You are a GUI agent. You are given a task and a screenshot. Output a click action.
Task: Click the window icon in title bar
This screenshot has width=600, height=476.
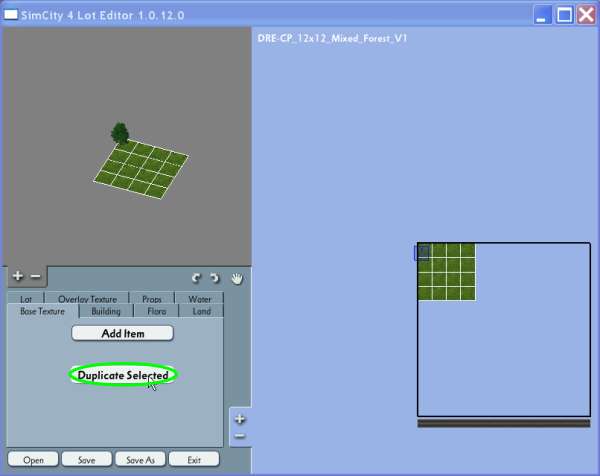[x=11, y=15]
